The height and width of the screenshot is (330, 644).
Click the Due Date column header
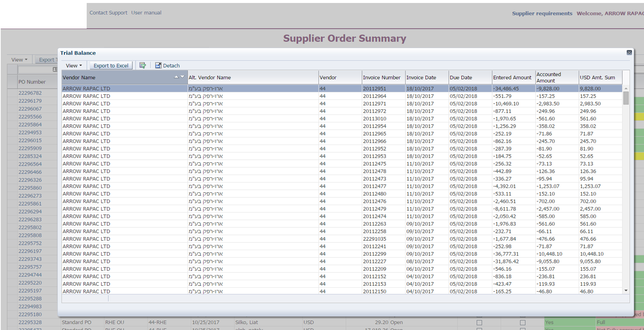coord(461,77)
